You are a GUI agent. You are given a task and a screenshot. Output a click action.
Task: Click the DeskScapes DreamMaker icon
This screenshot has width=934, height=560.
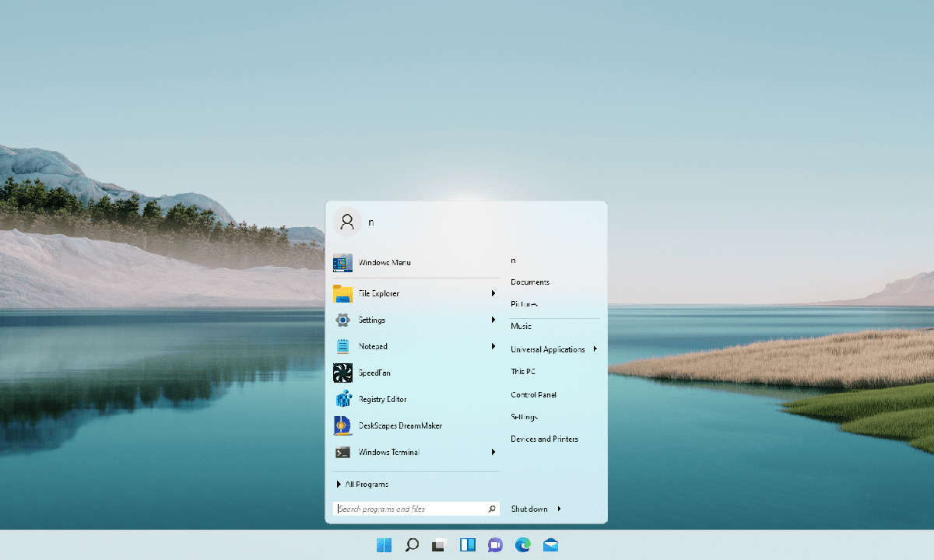[342, 425]
